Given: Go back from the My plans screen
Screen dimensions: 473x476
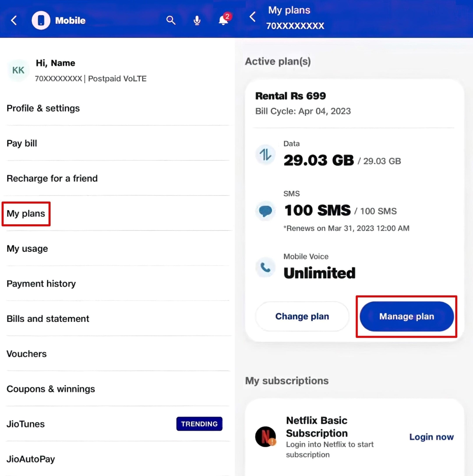Looking at the screenshot, I should coord(252,17).
